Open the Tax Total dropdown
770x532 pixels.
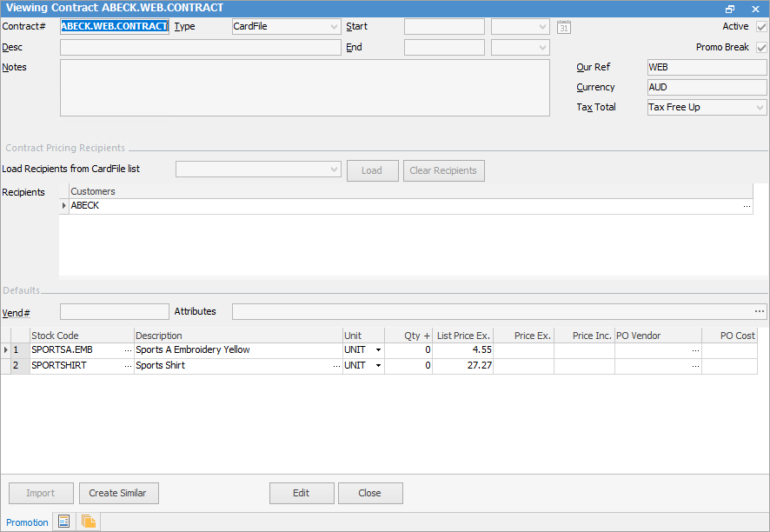760,108
